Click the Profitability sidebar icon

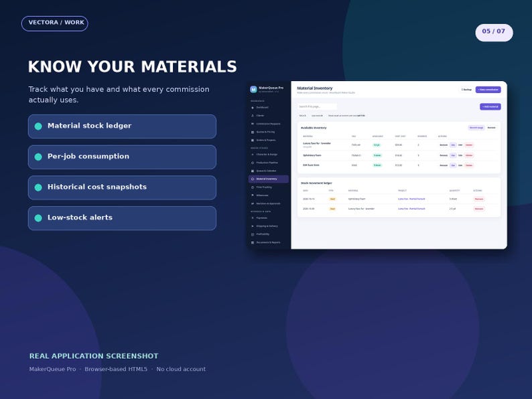253,234
